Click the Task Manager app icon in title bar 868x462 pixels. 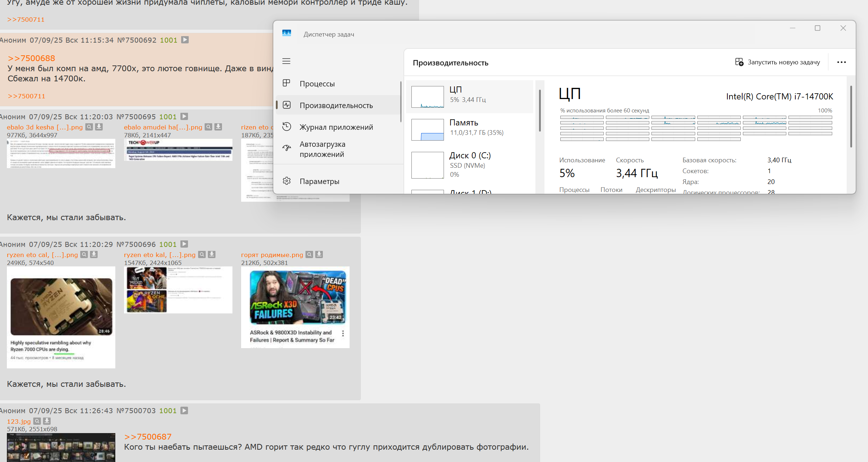(x=287, y=33)
